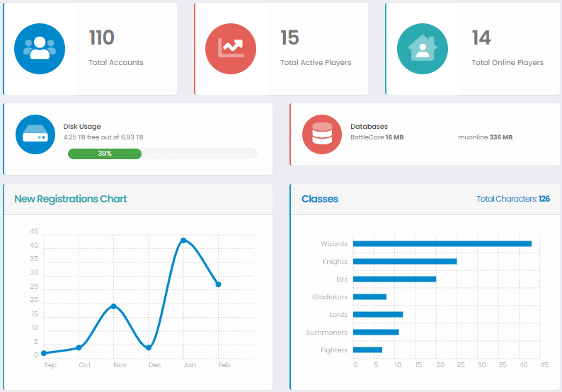
Task: Click the Sep data point on registrations chart
Action: tap(44, 353)
